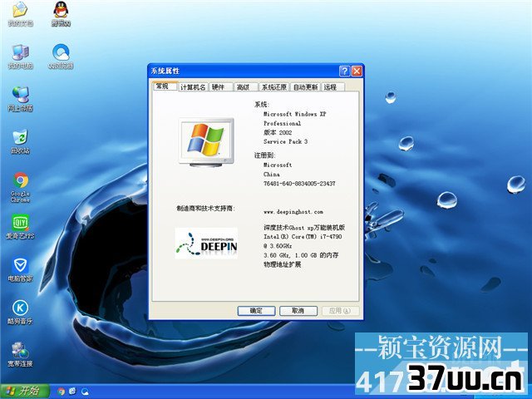Click the Microsoft Windows XP text line
Screen dimensions: 532x399
[x=294, y=115]
